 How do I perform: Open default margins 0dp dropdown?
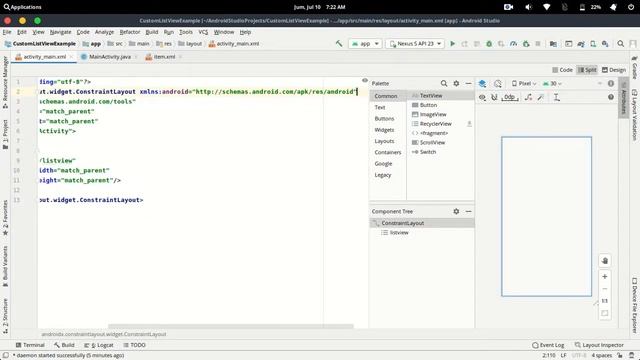click(x=510, y=97)
